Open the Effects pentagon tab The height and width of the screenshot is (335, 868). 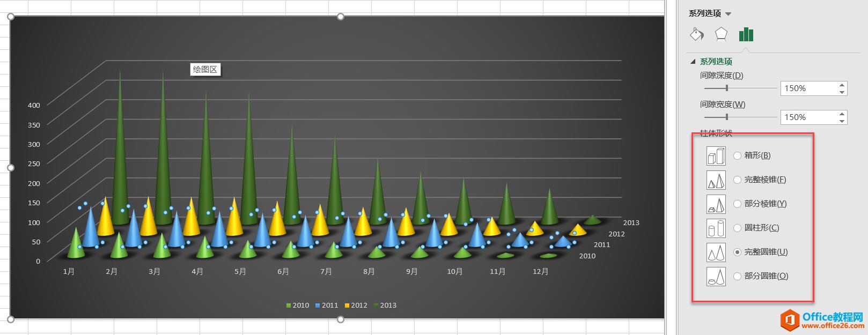pos(721,35)
